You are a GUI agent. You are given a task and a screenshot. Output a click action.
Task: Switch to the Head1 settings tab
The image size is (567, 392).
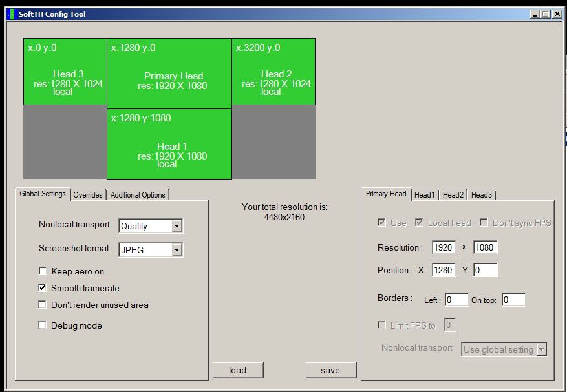point(425,195)
